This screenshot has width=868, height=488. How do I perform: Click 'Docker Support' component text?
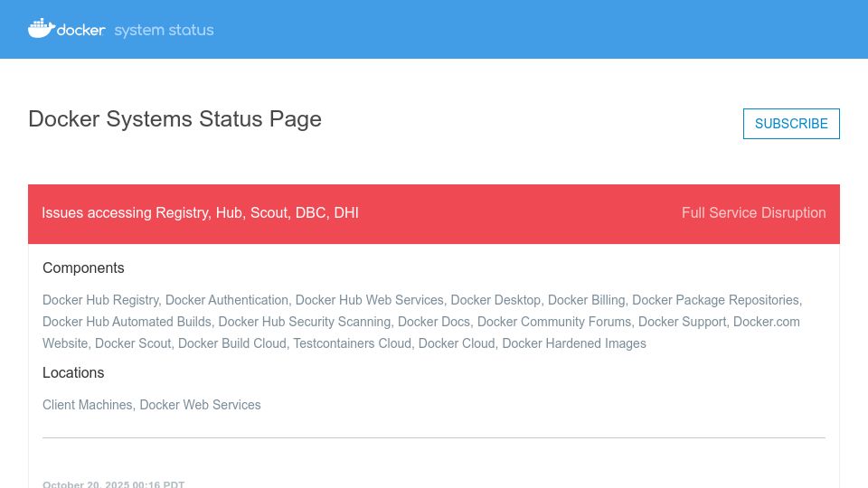[682, 322]
